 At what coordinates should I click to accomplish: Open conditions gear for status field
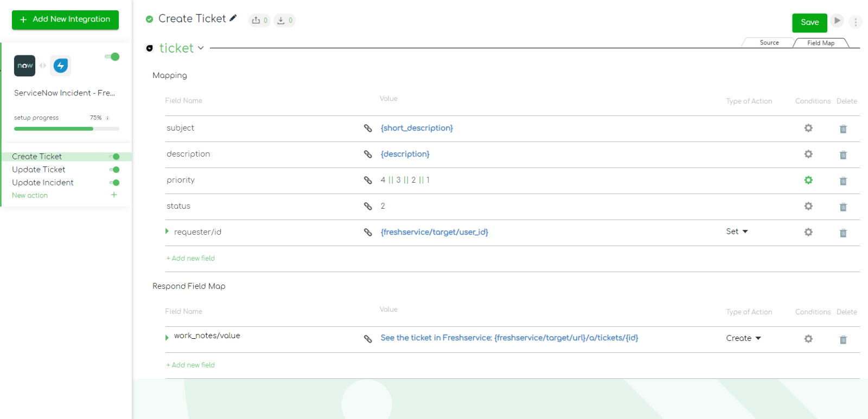[808, 206]
